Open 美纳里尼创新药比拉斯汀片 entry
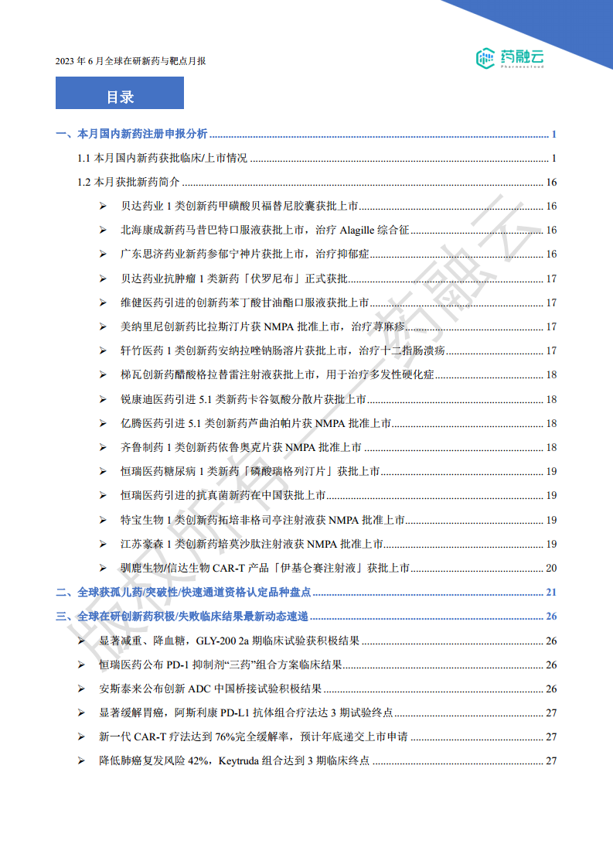613x868 pixels. tap(328, 326)
